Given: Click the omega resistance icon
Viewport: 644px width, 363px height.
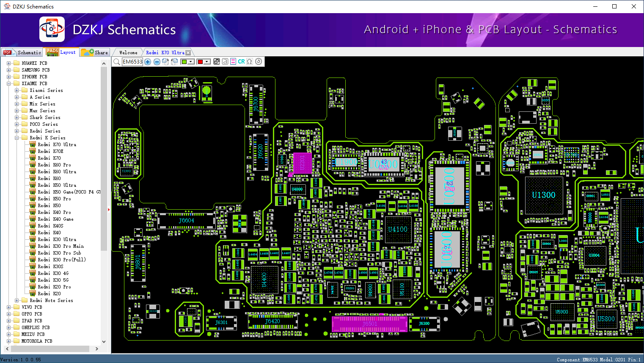Looking at the screenshot, I should (x=250, y=61).
